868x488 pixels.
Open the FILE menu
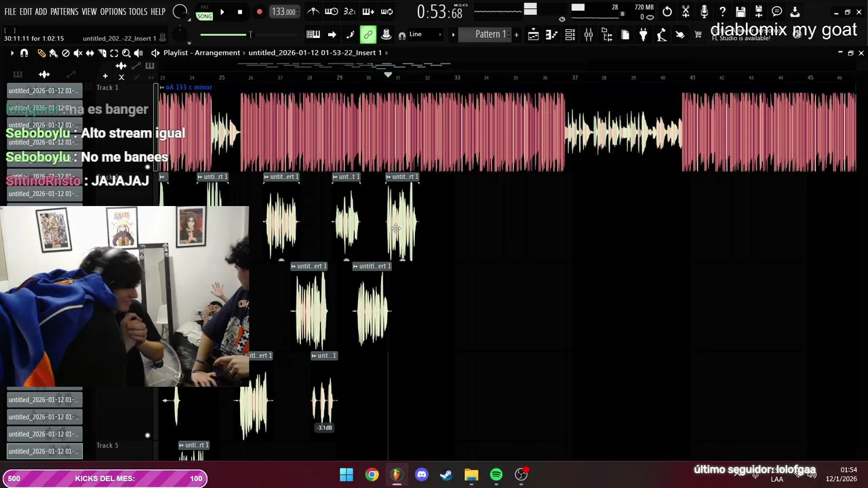(x=10, y=12)
